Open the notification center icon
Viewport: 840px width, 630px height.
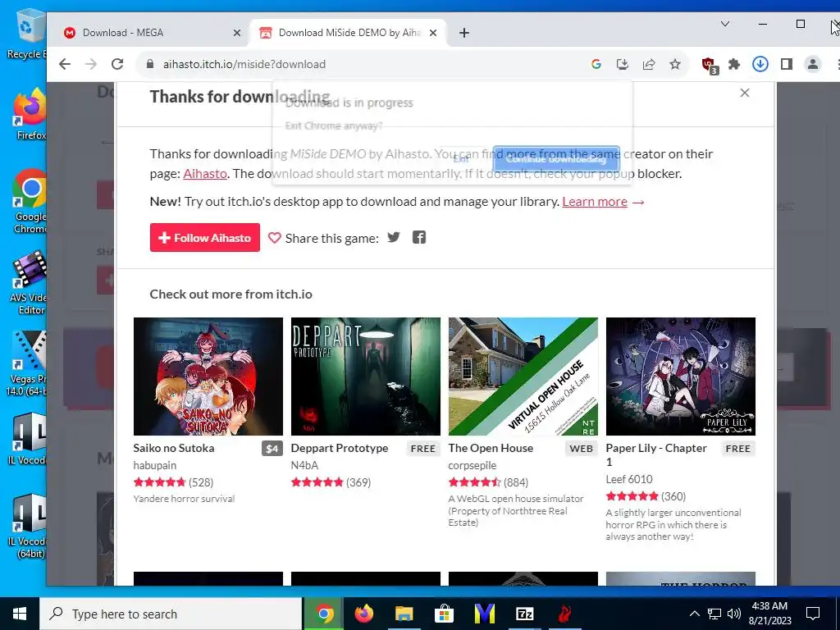click(x=813, y=614)
